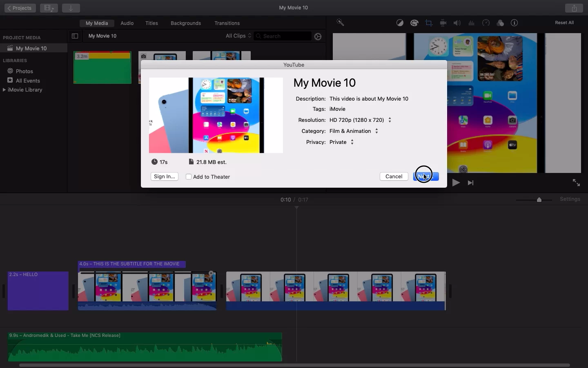The image size is (588, 368).
Task: Enable the Add to Theater checkbox
Action: click(189, 177)
